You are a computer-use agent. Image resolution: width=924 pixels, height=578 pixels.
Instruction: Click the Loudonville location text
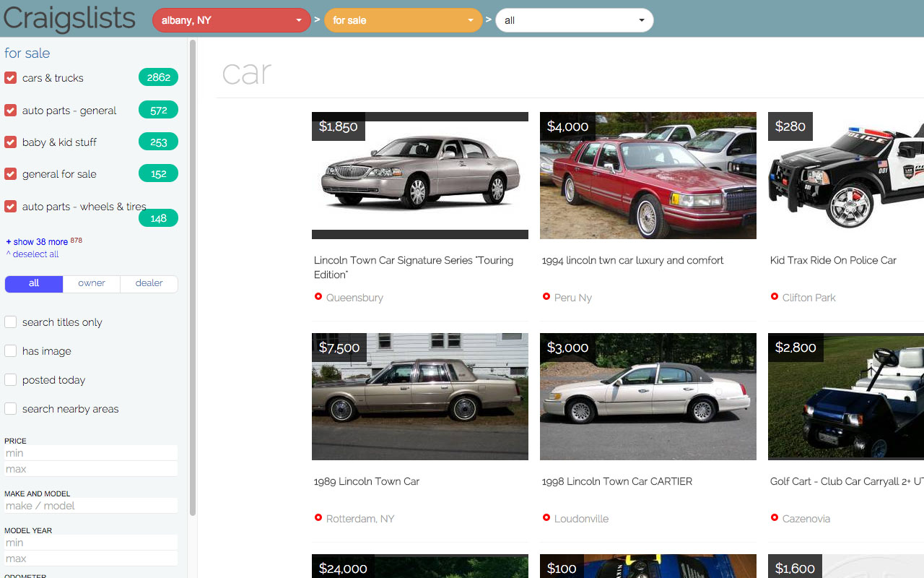pyautogui.click(x=581, y=519)
